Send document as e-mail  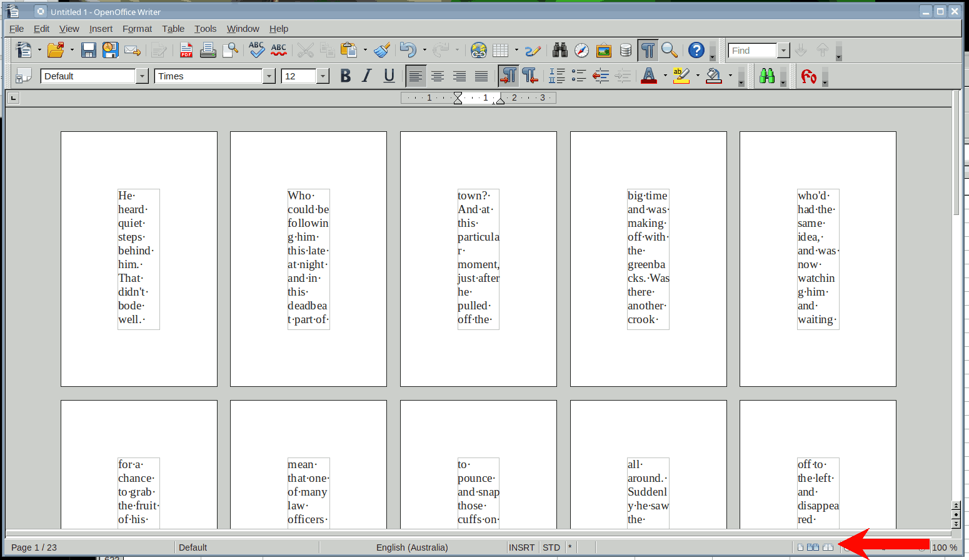pyautogui.click(x=132, y=50)
